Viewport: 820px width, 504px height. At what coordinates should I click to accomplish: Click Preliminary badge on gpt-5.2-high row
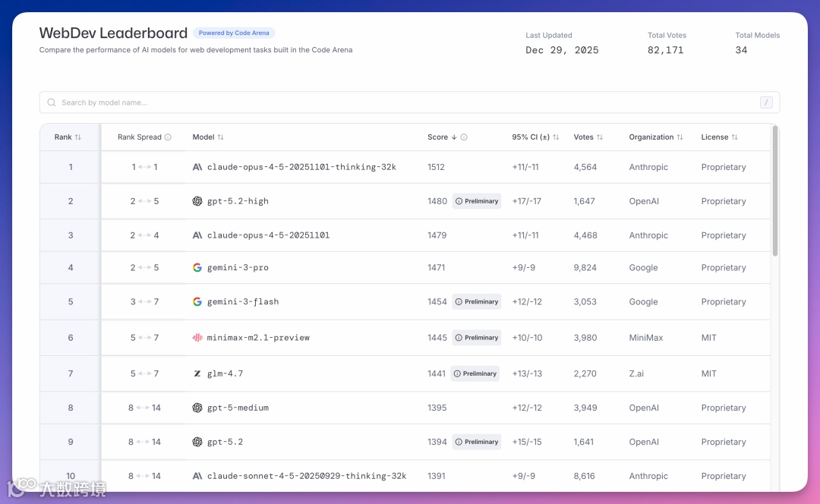click(x=476, y=201)
